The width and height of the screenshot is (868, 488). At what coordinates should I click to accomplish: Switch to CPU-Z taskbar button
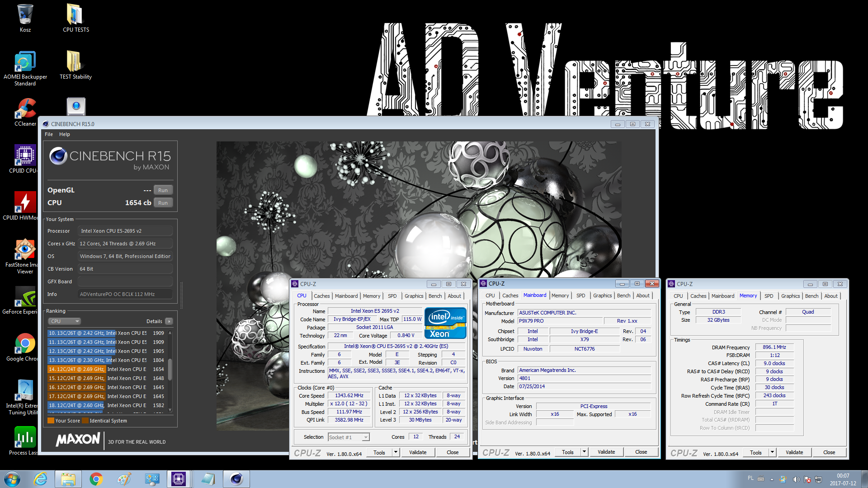[x=179, y=479]
